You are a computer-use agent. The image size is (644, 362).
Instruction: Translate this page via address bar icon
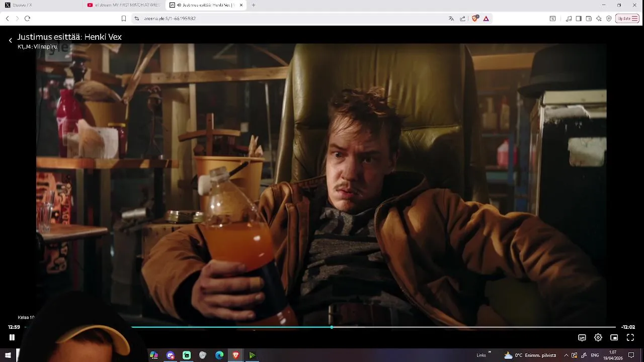tap(451, 19)
